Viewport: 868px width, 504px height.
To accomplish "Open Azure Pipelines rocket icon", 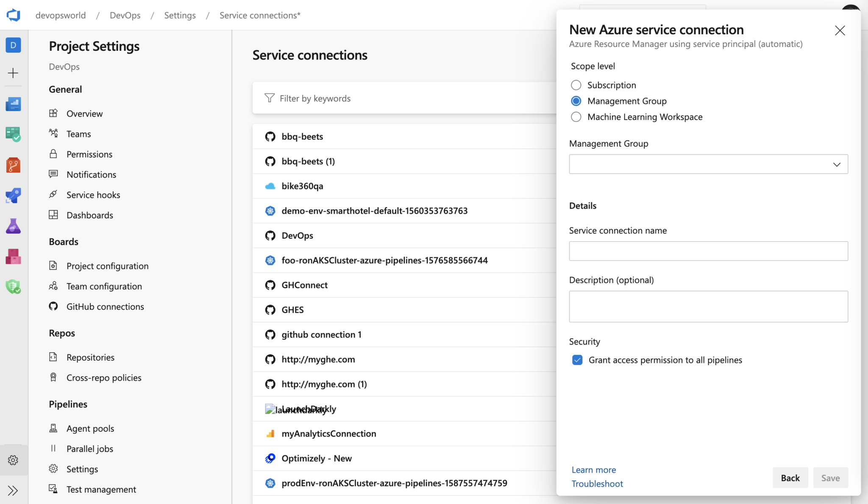I will tap(13, 195).
